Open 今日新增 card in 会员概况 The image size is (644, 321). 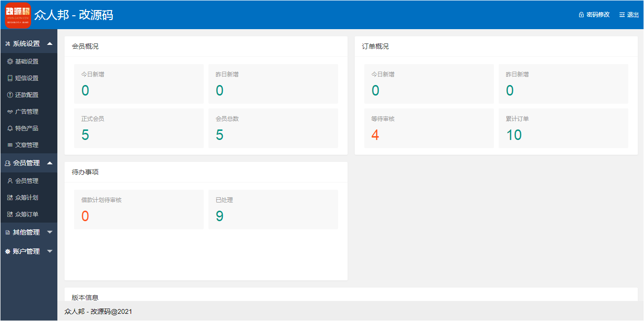pyautogui.click(x=139, y=84)
